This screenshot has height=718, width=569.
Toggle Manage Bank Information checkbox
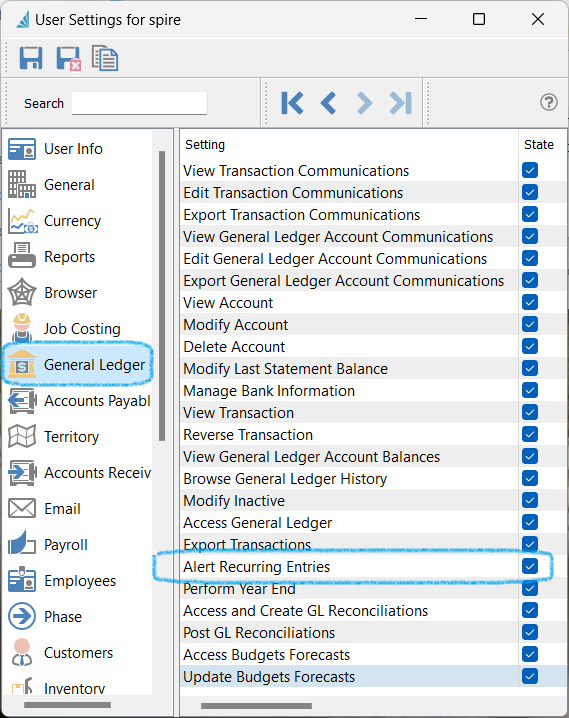530,390
